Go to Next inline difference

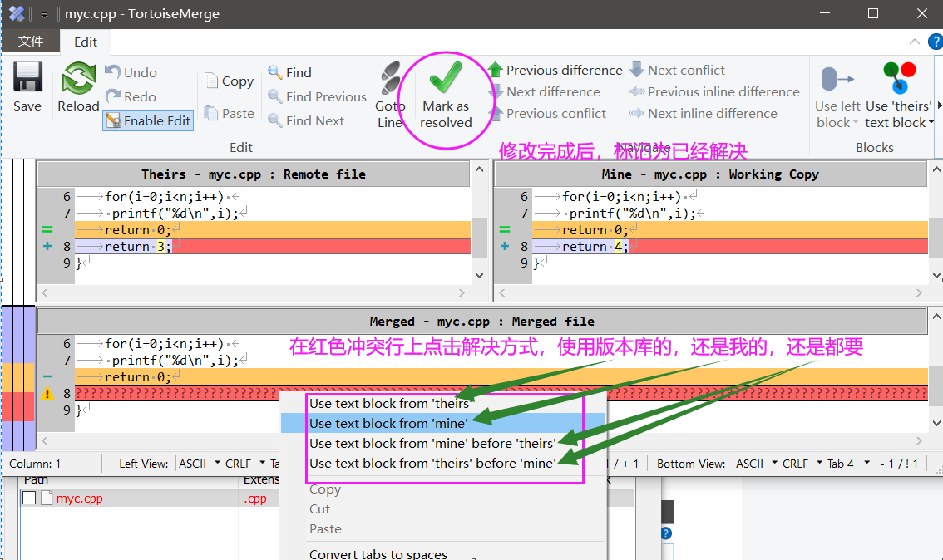coord(703,114)
